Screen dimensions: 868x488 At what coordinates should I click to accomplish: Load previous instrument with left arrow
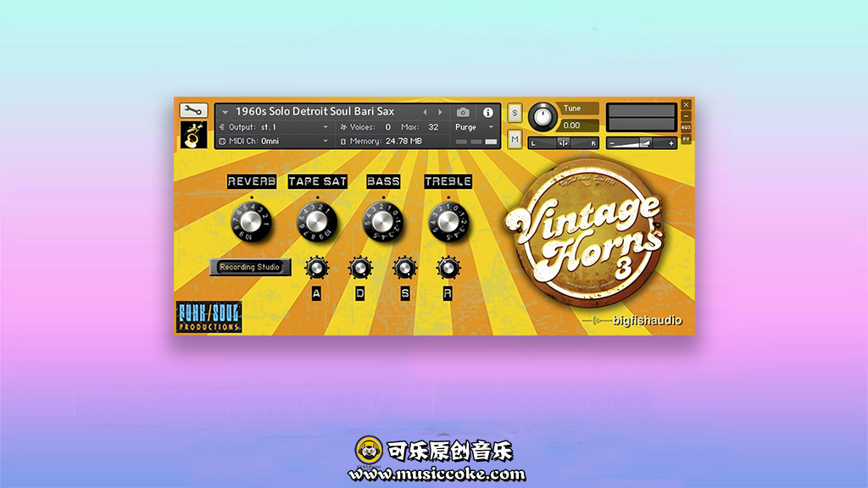coord(425,112)
